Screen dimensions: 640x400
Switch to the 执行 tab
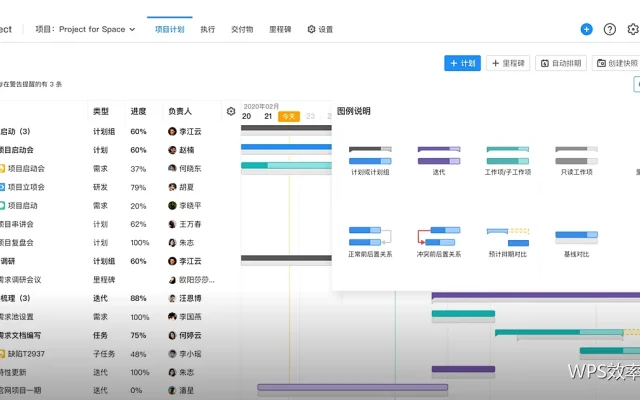[208, 29]
